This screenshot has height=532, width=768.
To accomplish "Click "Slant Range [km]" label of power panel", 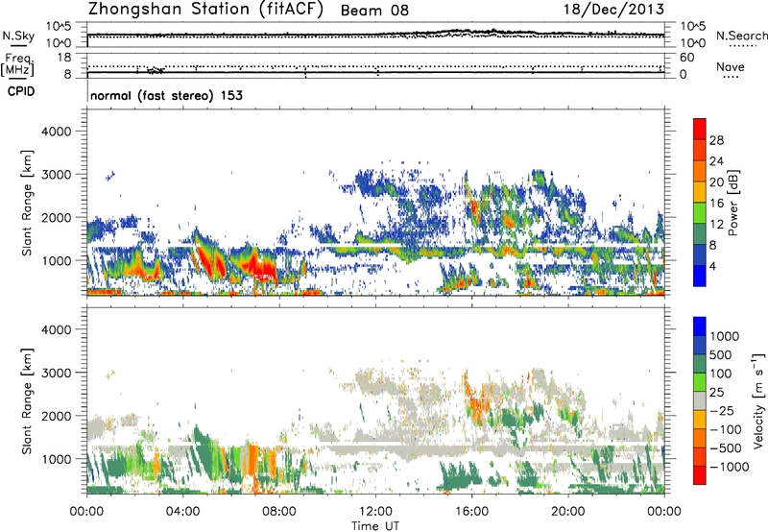I will tap(27, 203).
